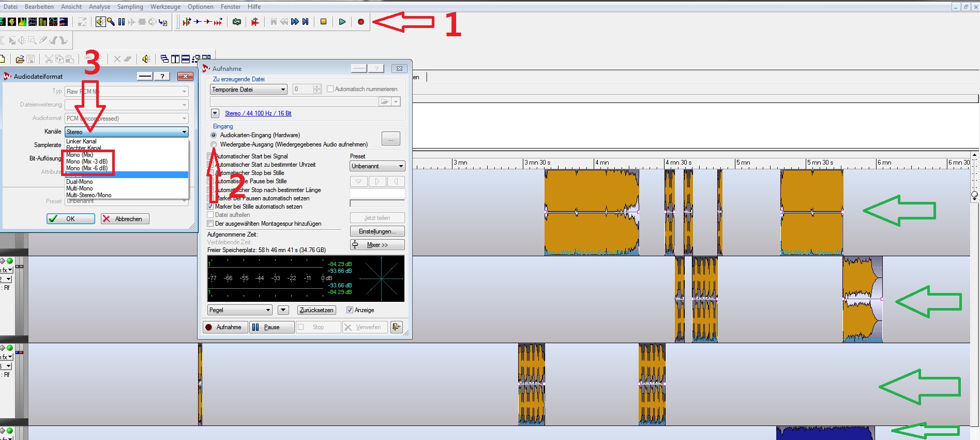
Task: Click the tile windows horizontally icon
Action: click(185, 59)
